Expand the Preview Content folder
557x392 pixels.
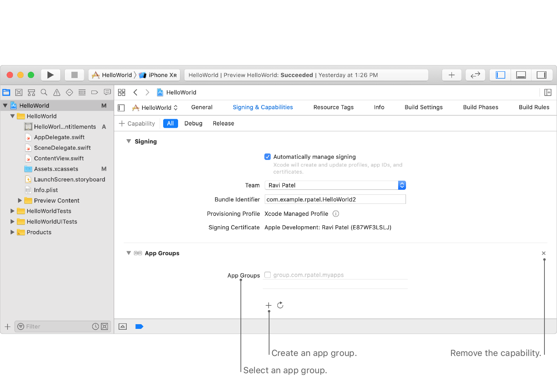pyautogui.click(x=20, y=200)
